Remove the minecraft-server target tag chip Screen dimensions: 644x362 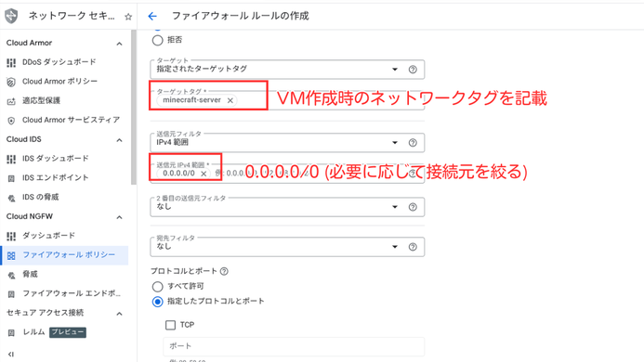point(230,100)
